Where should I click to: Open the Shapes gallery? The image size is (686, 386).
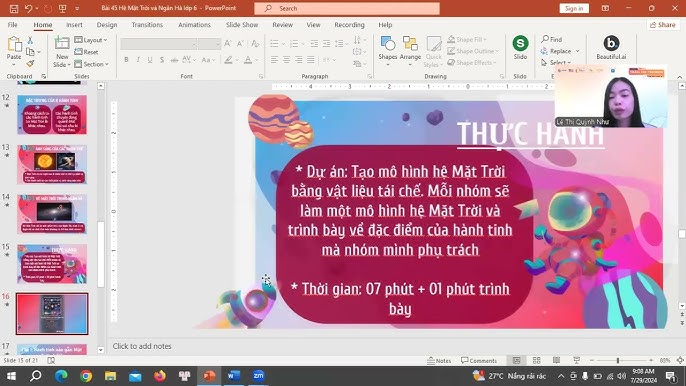[388, 51]
